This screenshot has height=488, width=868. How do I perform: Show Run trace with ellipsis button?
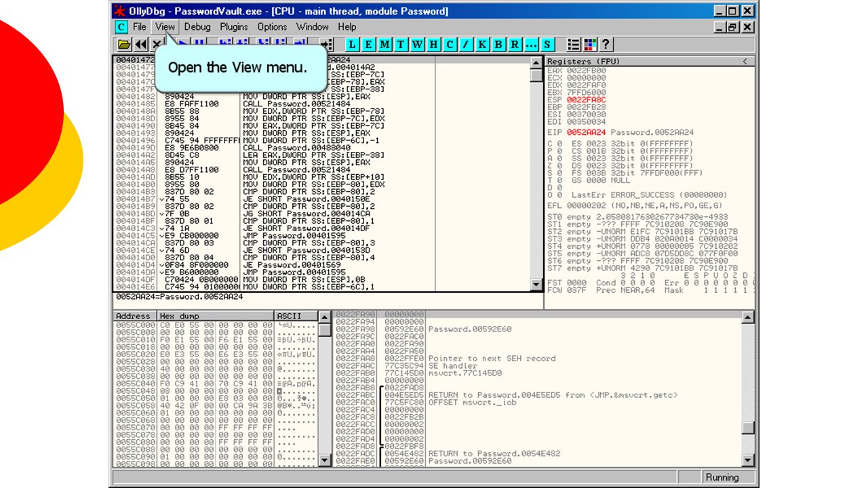(532, 45)
